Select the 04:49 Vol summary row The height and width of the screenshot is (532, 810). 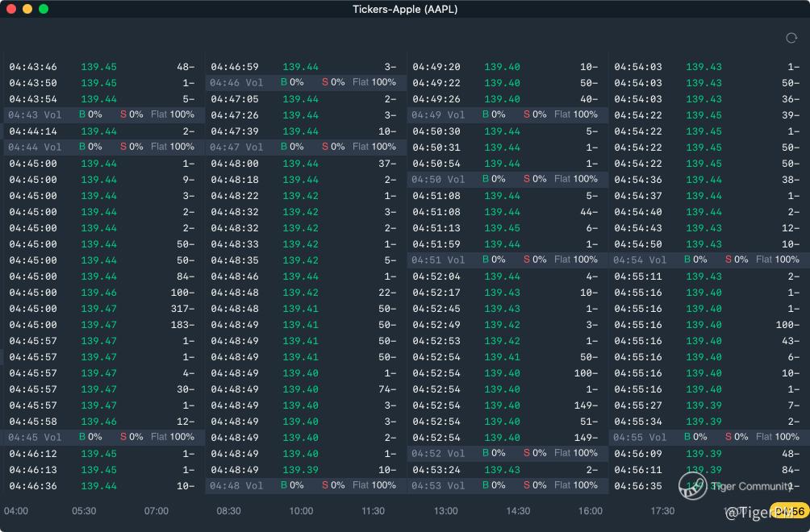[507, 114]
